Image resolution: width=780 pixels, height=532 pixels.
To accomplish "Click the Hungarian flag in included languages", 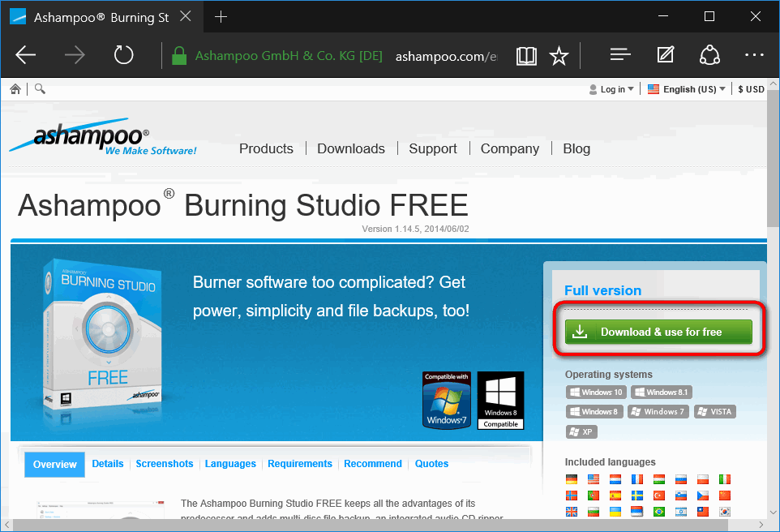I will pos(659,479).
